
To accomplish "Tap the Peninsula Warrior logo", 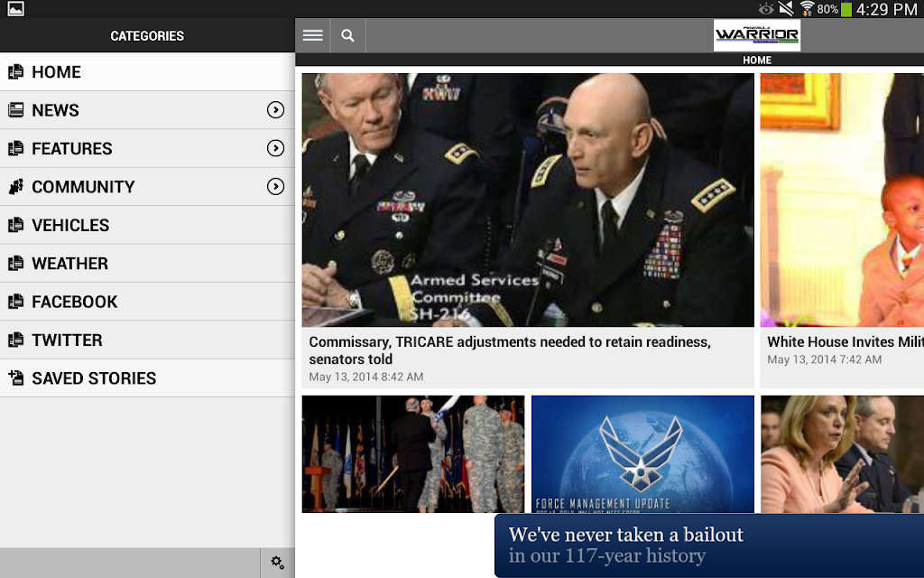I will tap(757, 35).
